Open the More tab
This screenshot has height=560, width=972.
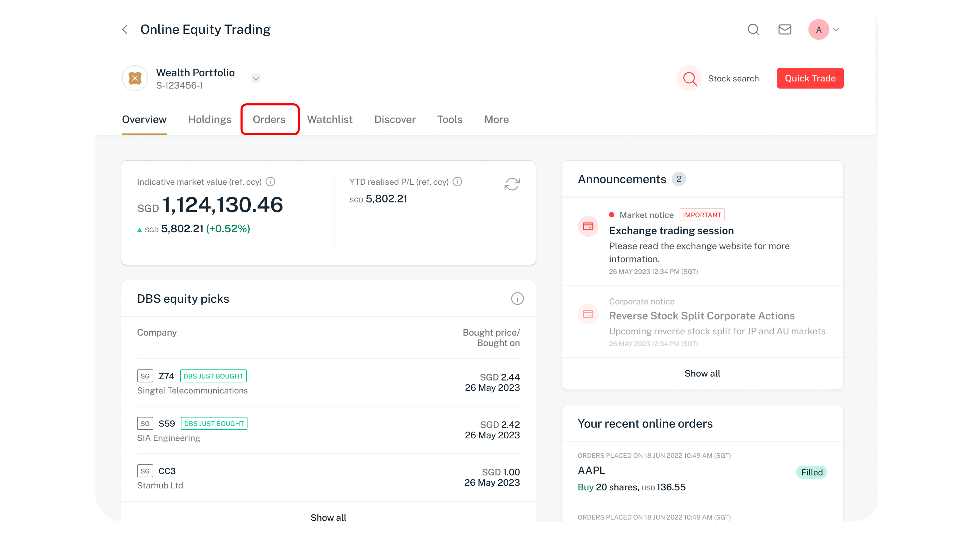(x=496, y=120)
